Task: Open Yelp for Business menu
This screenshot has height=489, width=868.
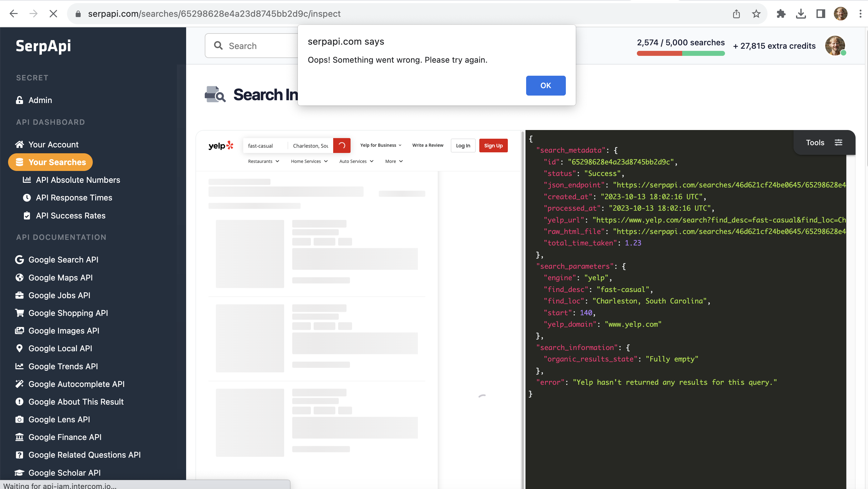Action: point(380,145)
